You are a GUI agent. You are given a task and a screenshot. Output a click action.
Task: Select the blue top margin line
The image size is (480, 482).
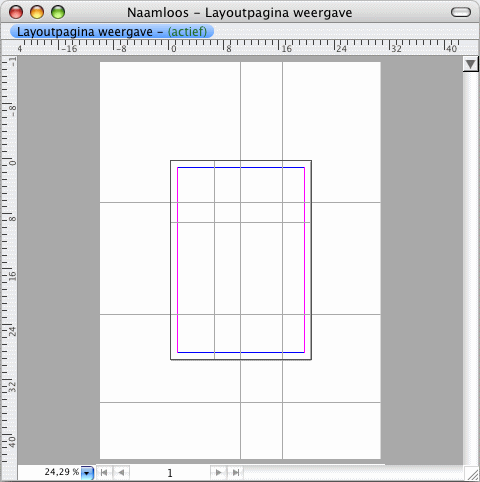241,167
